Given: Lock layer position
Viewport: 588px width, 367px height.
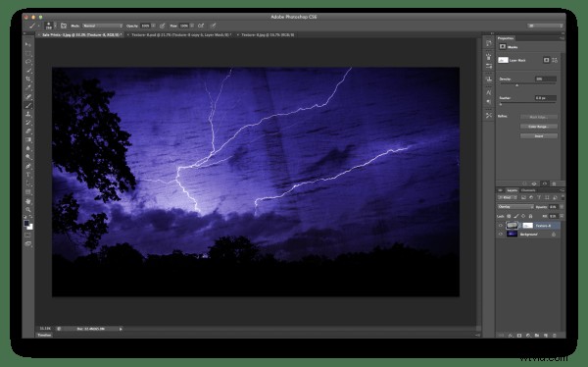Looking at the screenshot, I should pyautogui.click(x=523, y=216).
